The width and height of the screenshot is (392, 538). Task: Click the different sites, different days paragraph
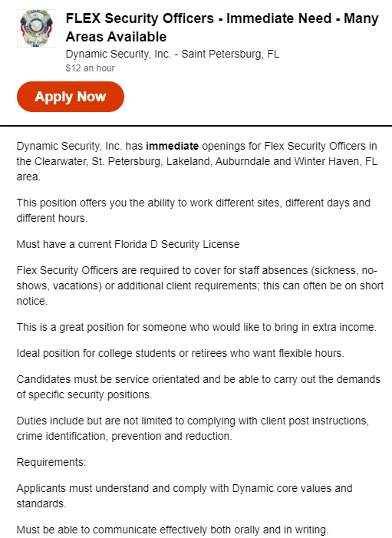click(193, 210)
